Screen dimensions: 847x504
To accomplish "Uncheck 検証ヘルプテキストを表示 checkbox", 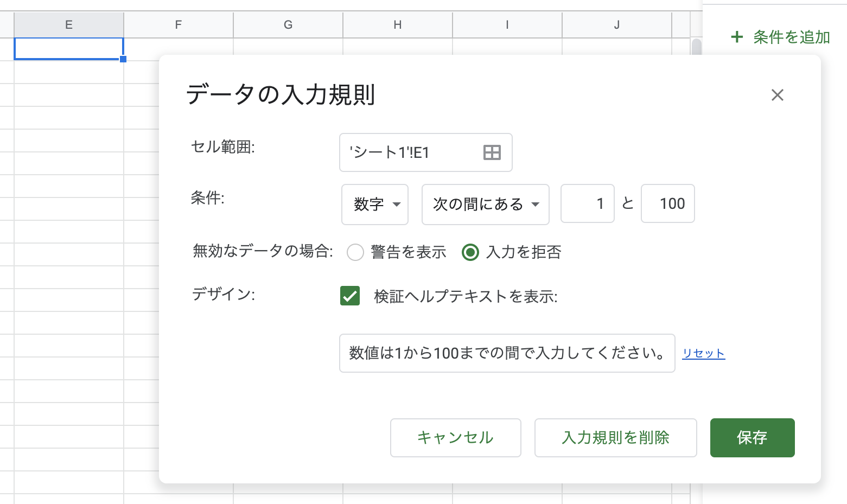I will (350, 296).
